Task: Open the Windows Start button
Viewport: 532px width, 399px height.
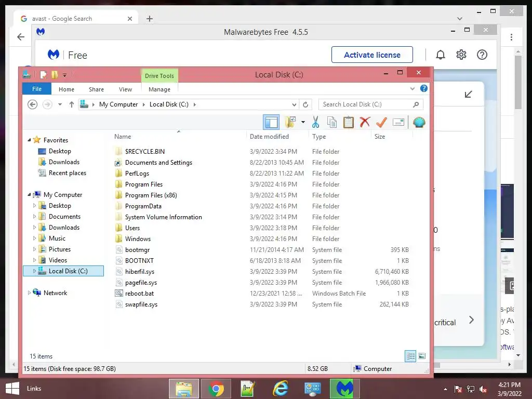Action: coord(12,389)
